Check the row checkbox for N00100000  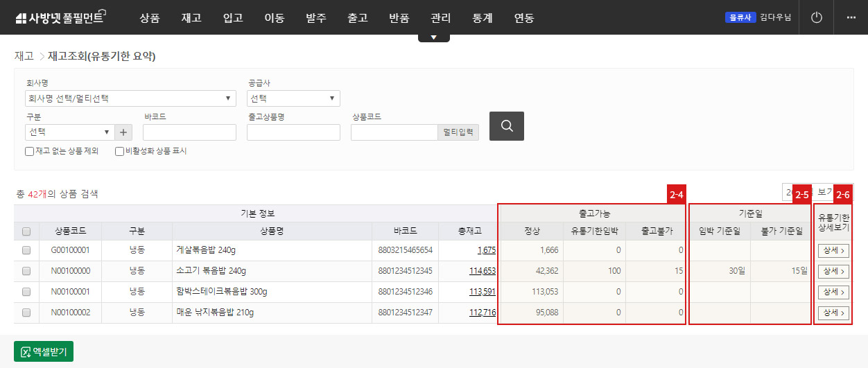pyautogui.click(x=26, y=271)
